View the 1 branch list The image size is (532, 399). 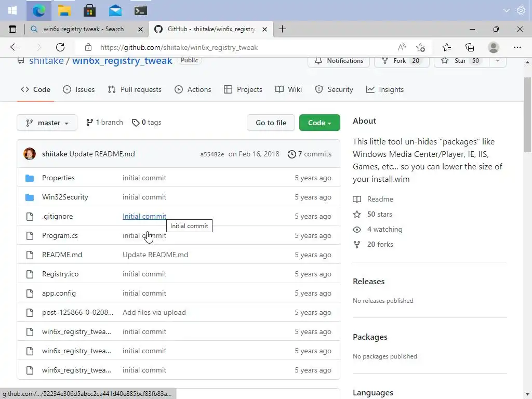[104, 123]
